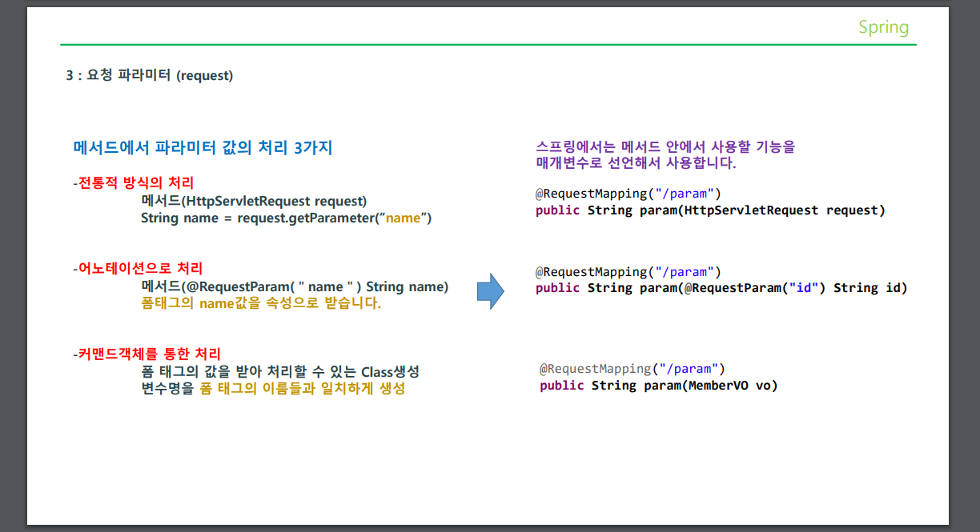Select the heading '3 : 요청 파라미터 (request)'

tap(150, 76)
